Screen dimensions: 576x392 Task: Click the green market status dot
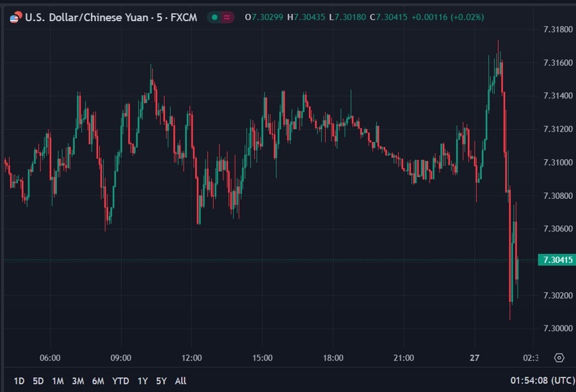[x=214, y=17]
